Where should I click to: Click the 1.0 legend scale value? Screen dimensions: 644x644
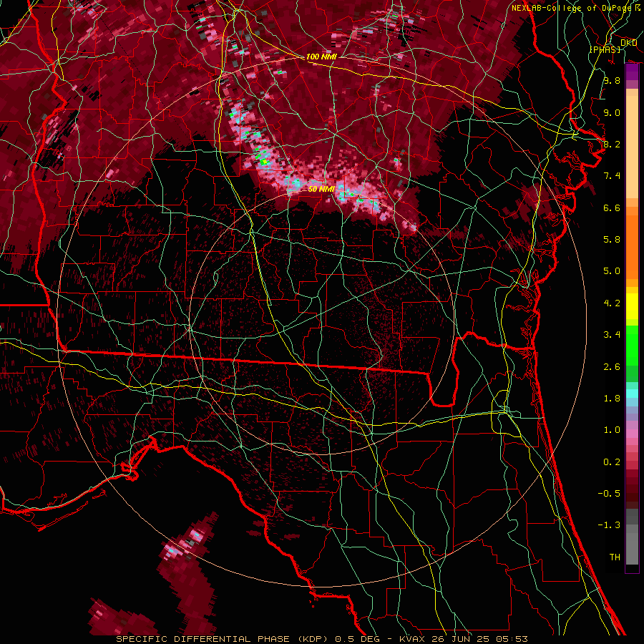coord(612,430)
